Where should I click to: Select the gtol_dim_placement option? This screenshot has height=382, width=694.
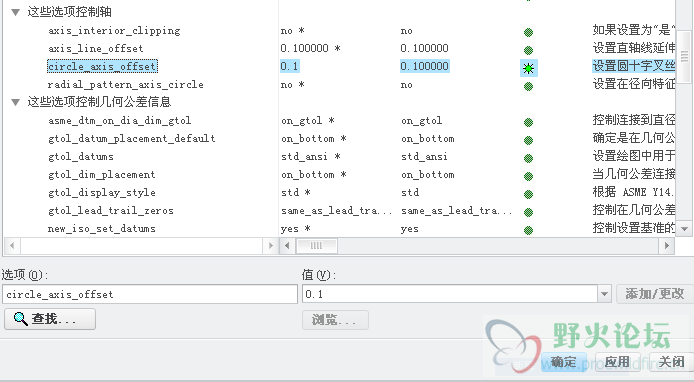(102, 175)
